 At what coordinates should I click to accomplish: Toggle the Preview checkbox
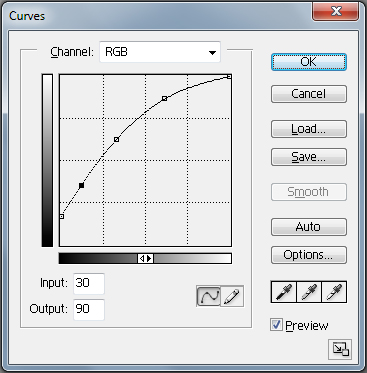pos(276,325)
